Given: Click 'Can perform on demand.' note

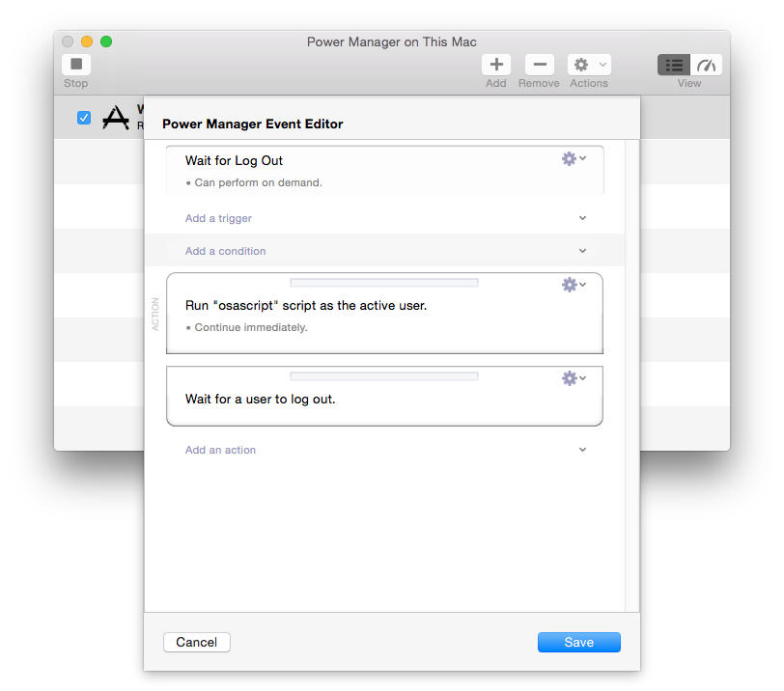Looking at the screenshot, I should [258, 182].
